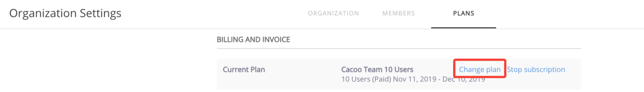Select the PLANS tab
644x92 pixels.
point(464,13)
